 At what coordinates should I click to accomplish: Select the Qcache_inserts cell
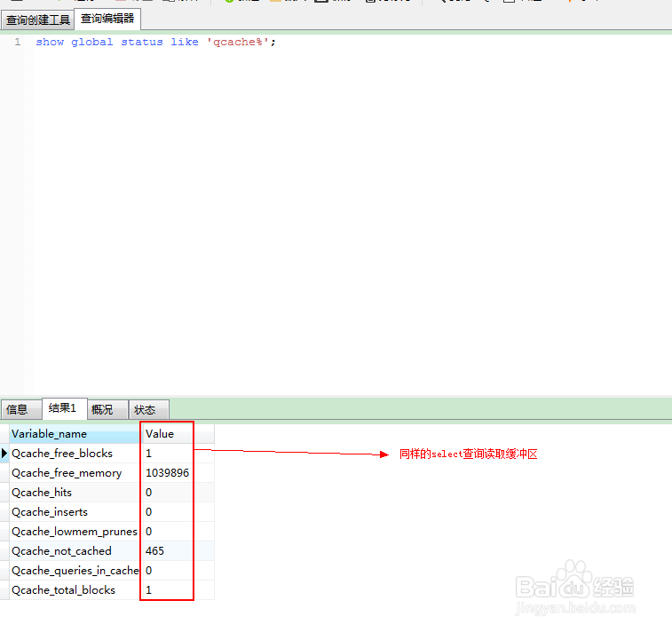(75, 512)
